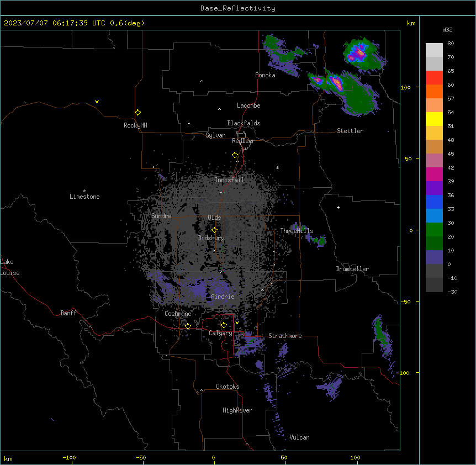
Task: Click the Olds label
Action: point(214,218)
